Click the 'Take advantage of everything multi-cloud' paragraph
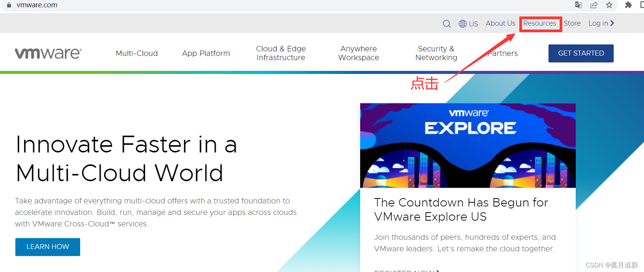Viewport: 644px width, 272px height. click(156, 212)
